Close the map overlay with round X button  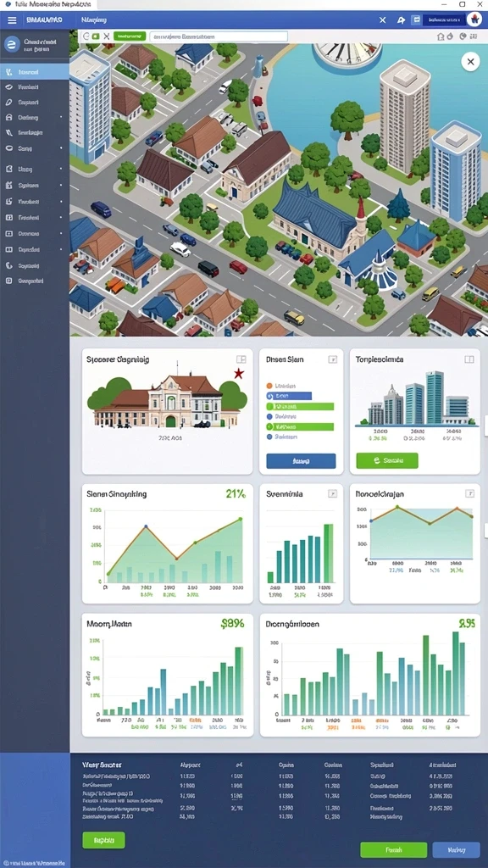(x=470, y=62)
